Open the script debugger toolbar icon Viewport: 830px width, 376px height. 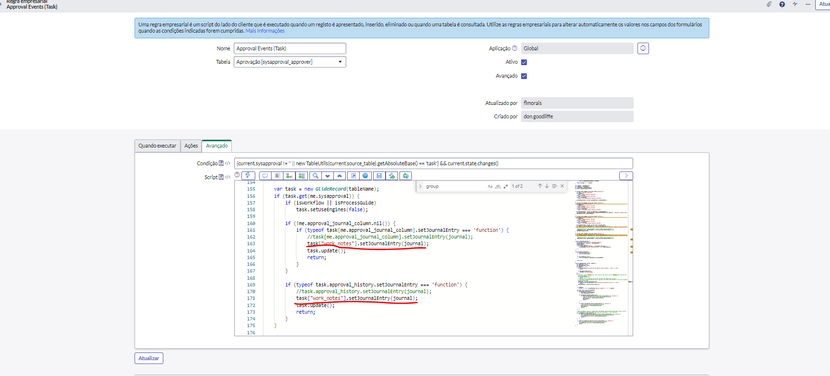391,175
